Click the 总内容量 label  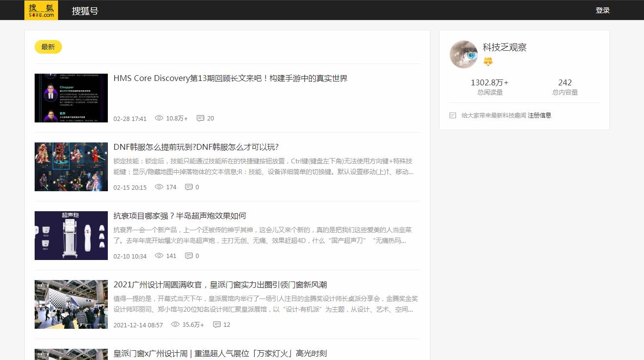click(x=565, y=92)
